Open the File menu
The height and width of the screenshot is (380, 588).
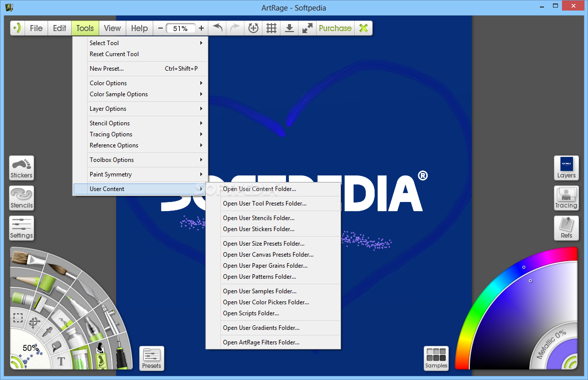pyautogui.click(x=37, y=28)
